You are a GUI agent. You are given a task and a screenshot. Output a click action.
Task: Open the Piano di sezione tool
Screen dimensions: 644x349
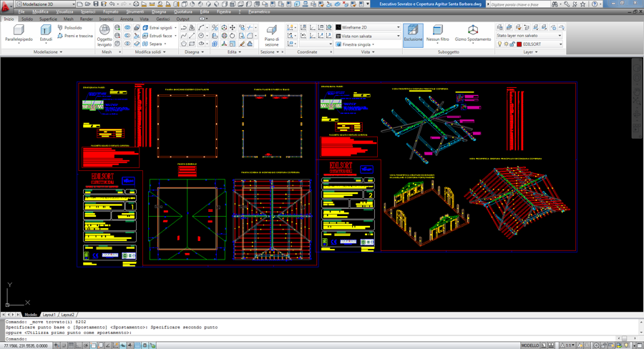pos(271,35)
